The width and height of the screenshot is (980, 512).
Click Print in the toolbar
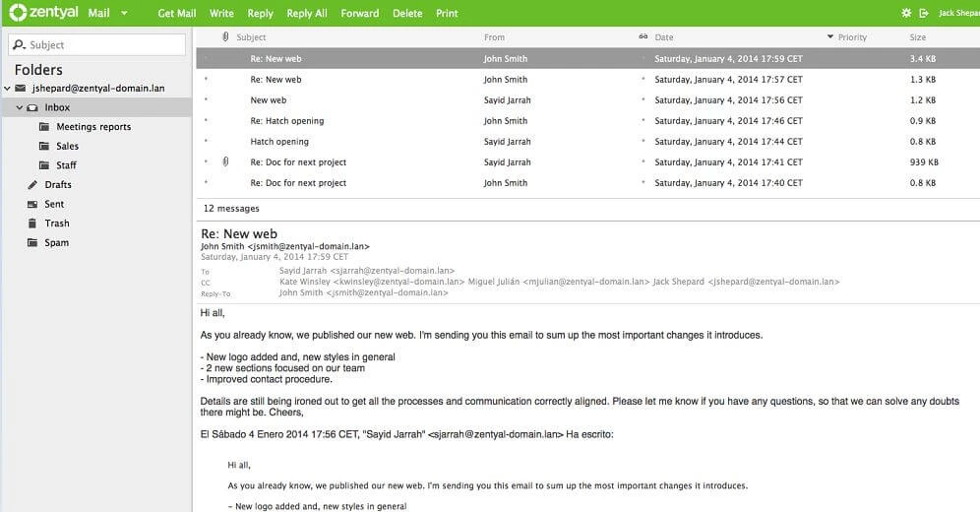click(447, 13)
